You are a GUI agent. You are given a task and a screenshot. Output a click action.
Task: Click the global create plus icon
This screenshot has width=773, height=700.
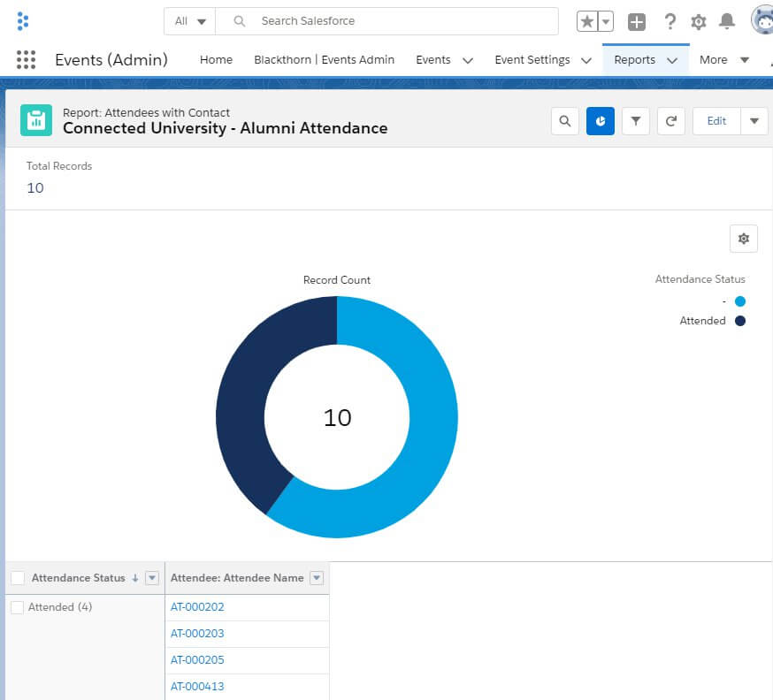(637, 21)
